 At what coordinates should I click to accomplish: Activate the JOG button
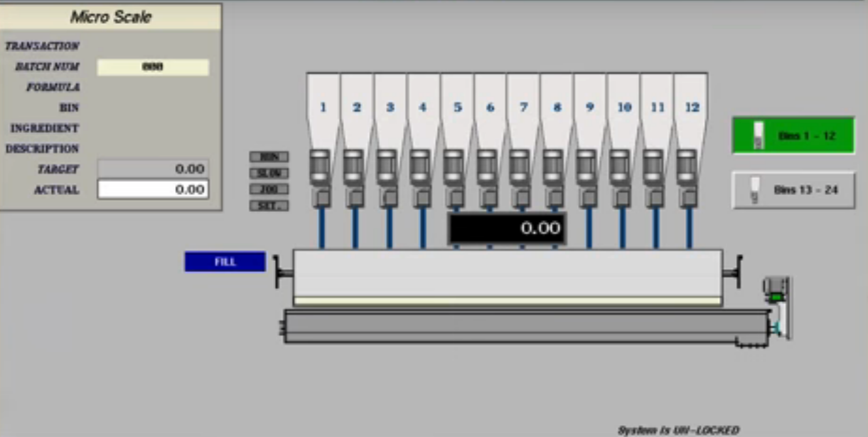[269, 189]
